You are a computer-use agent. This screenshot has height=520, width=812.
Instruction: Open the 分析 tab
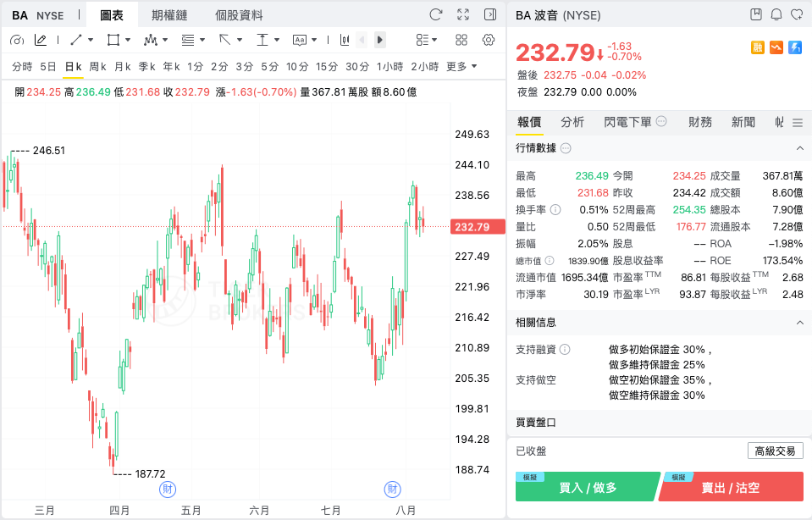[x=572, y=122]
